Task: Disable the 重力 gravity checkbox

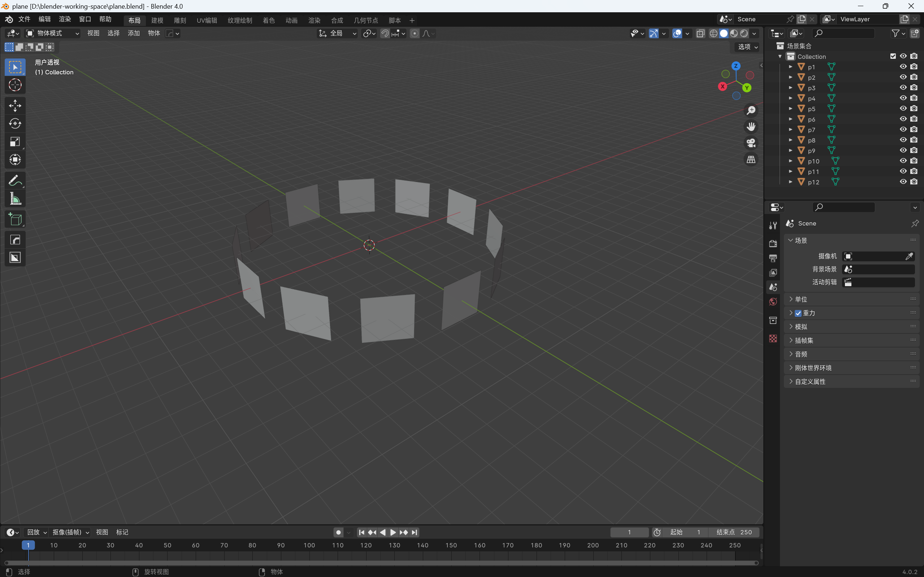Action: click(x=798, y=313)
